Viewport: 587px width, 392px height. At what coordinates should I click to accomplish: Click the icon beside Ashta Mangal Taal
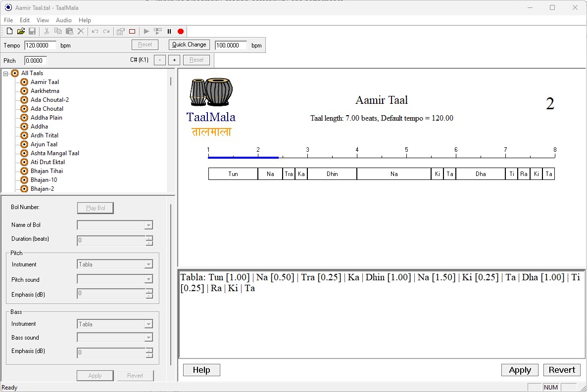[24, 153]
